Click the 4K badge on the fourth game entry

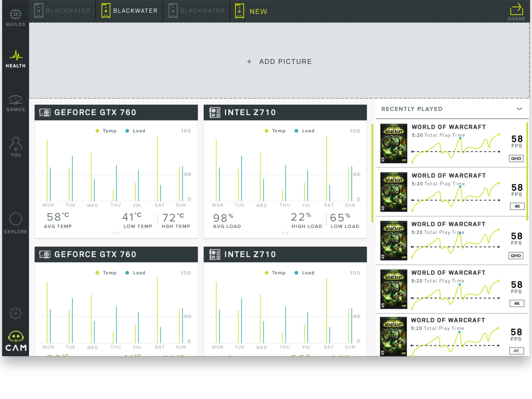click(517, 303)
